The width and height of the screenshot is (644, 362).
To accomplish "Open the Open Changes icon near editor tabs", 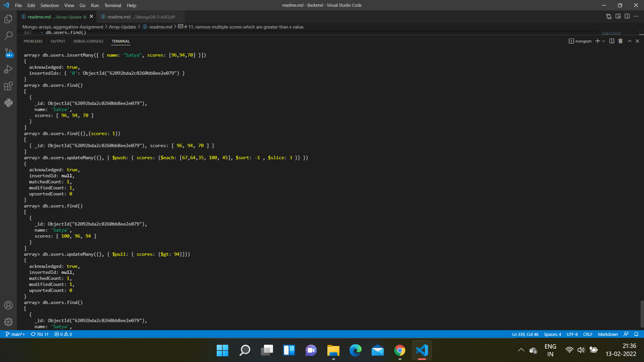I will (x=608, y=16).
